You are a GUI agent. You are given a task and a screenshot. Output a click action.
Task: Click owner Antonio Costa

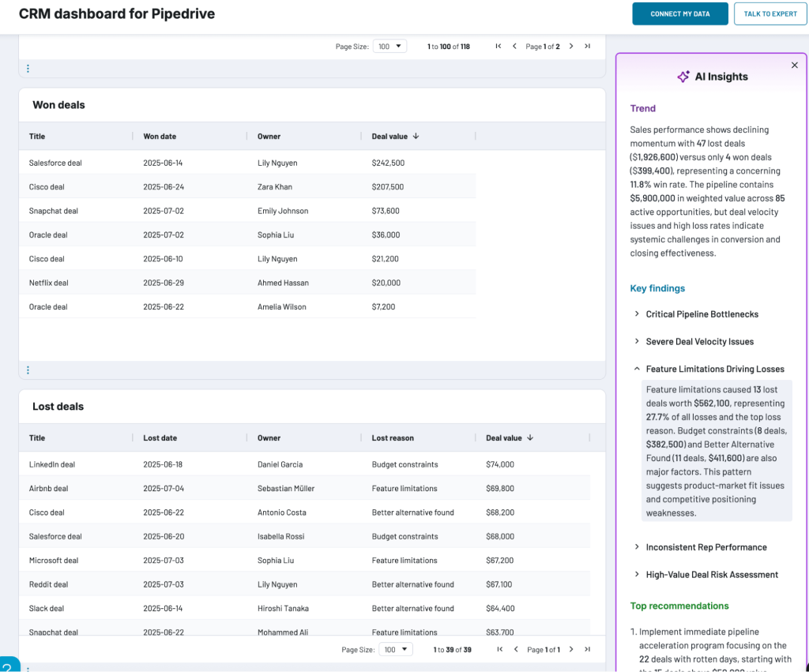[282, 512]
